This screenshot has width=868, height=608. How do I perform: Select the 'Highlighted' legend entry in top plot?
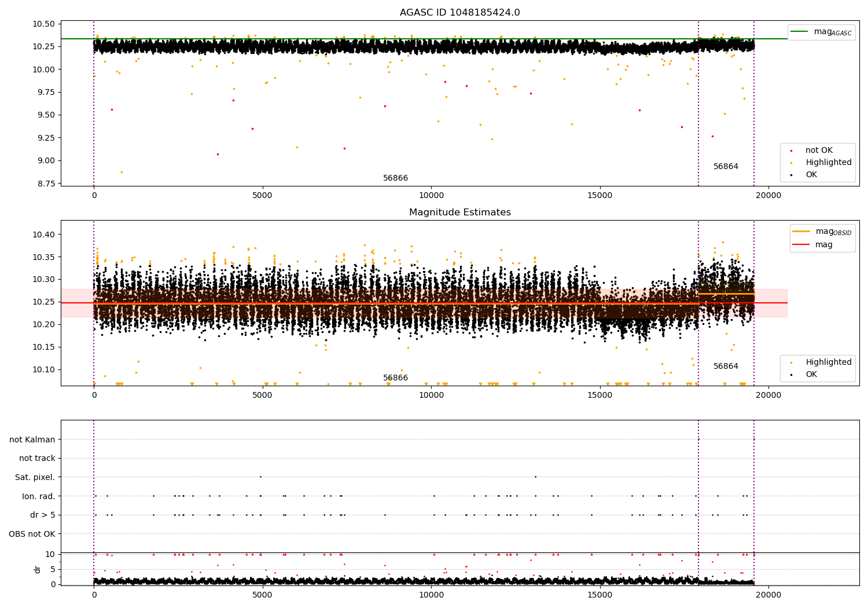tap(828, 163)
